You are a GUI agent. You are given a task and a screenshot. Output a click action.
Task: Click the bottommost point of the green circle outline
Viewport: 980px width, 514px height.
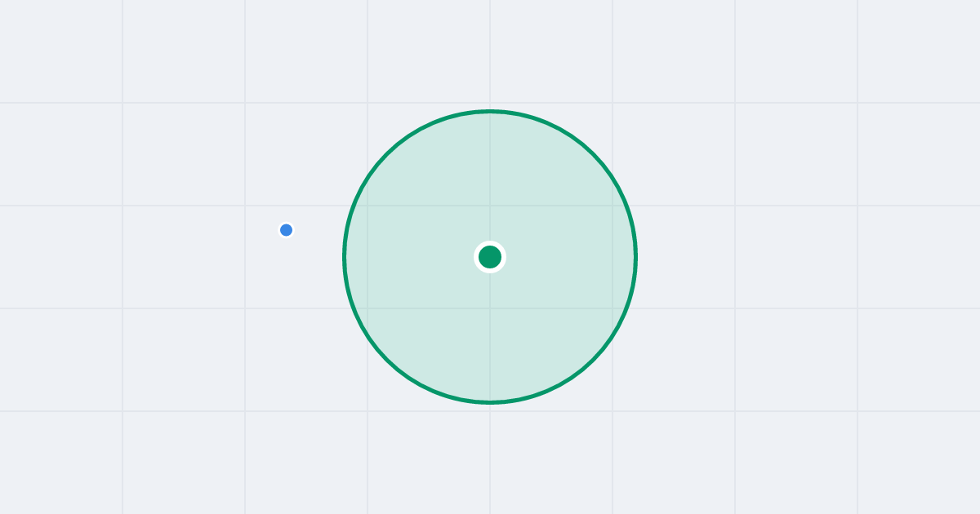coord(490,402)
